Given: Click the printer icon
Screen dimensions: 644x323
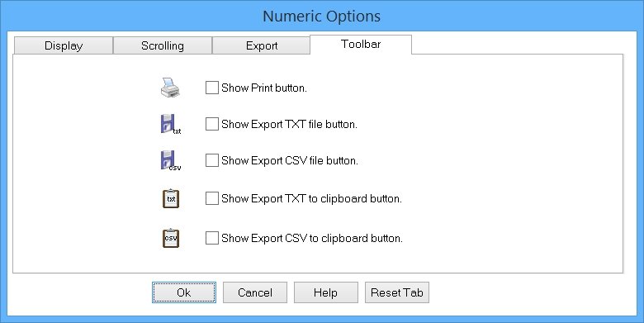Looking at the screenshot, I should click(170, 88).
